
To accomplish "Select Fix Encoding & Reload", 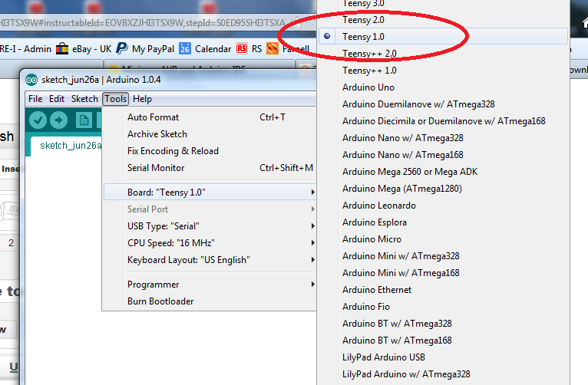I will coord(209,151).
